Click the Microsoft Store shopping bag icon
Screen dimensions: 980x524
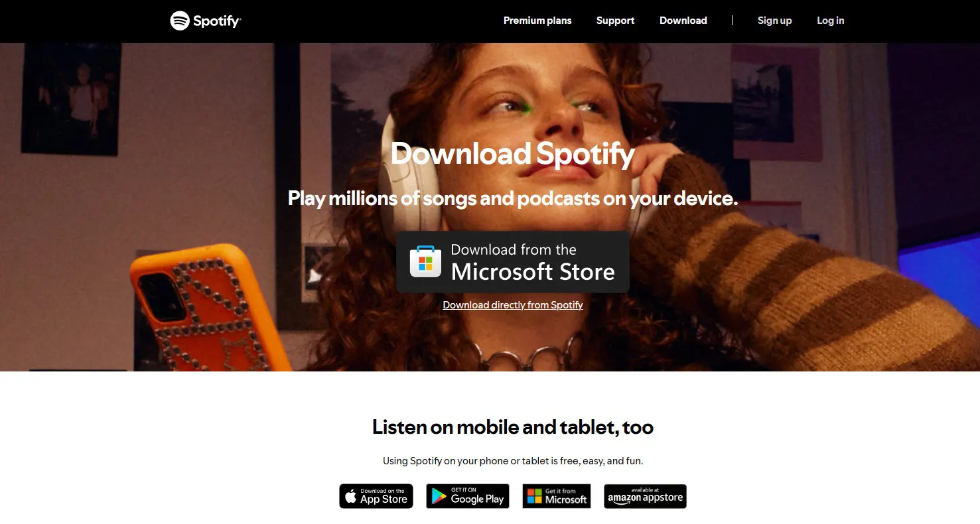[425, 261]
